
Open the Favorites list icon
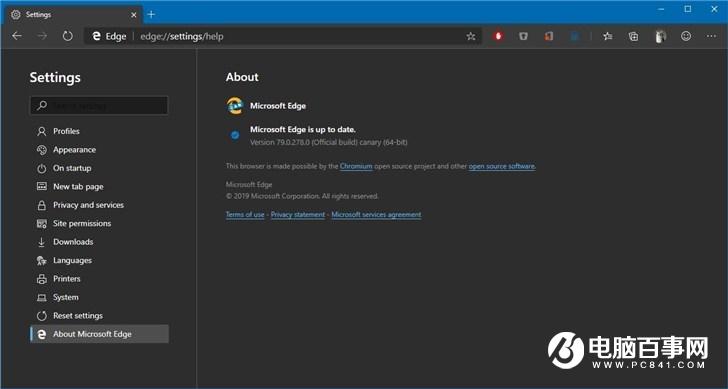(608, 36)
